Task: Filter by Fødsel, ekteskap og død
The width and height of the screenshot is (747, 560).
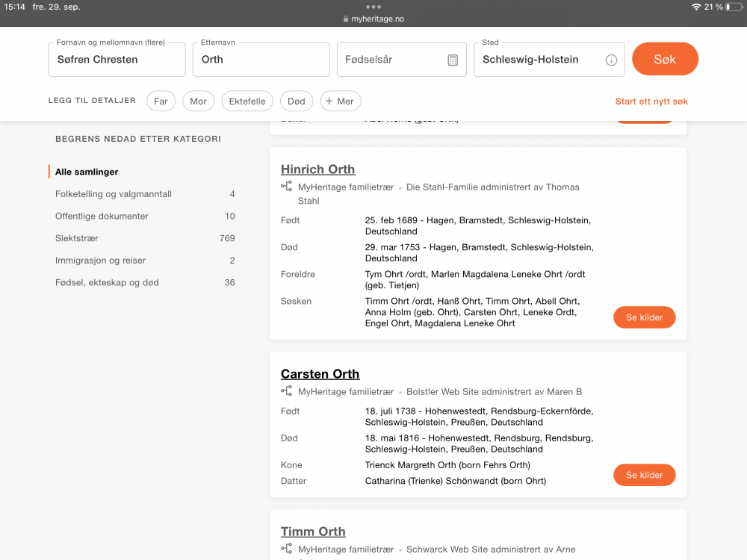Action: point(107,282)
